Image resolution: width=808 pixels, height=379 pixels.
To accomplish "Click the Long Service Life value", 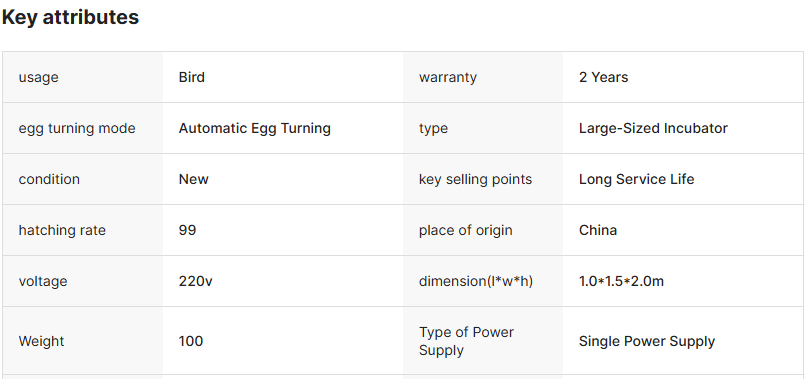I will pyautogui.click(x=636, y=179).
